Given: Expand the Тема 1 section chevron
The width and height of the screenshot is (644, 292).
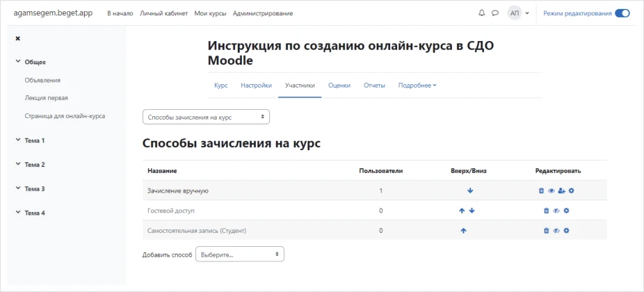Looking at the screenshot, I should (x=17, y=140).
